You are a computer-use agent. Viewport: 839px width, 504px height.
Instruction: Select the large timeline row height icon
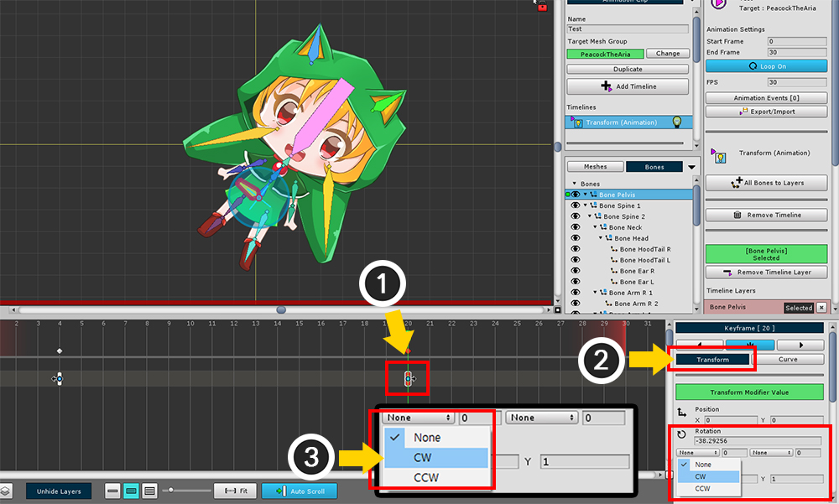click(x=150, y=491)
